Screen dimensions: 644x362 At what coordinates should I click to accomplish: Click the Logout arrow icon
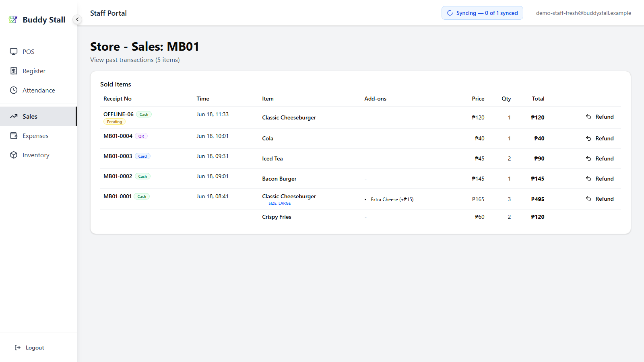click(18, 348)
